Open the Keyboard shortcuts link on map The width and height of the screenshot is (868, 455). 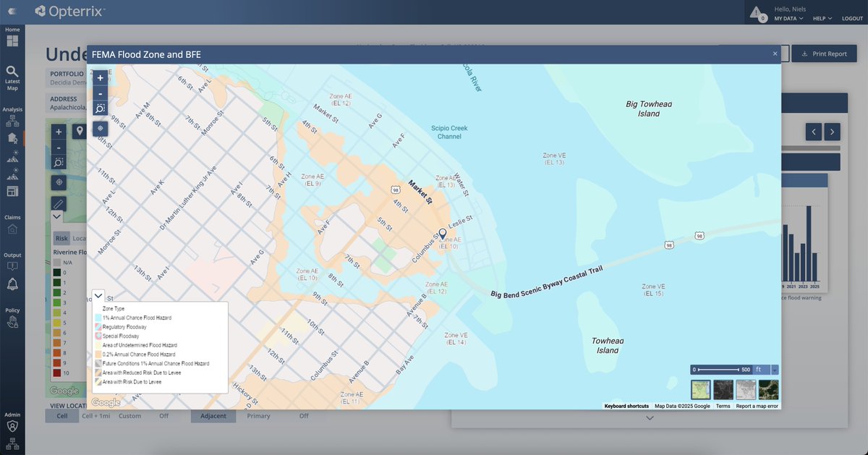626,407
